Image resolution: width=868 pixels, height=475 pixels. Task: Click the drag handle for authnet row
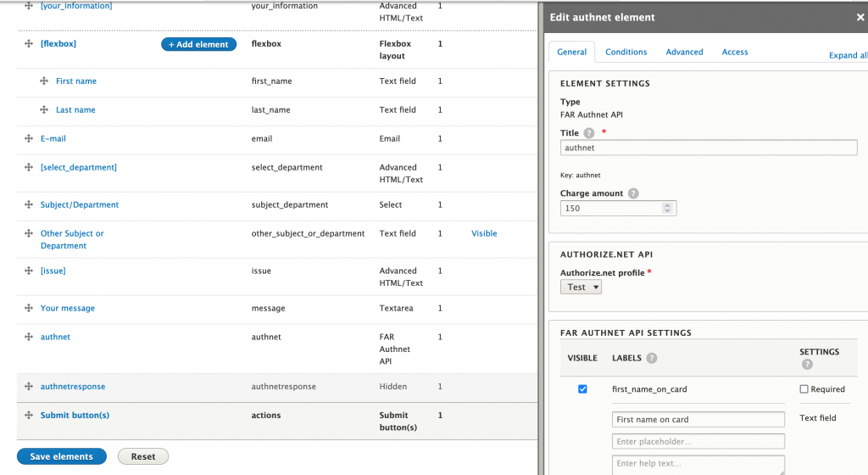(29, 338)
